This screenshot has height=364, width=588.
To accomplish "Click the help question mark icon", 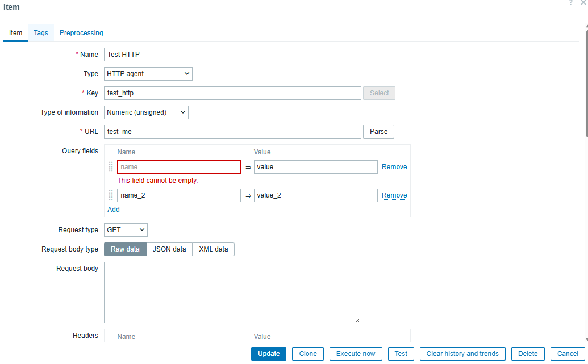I will 571,3.
